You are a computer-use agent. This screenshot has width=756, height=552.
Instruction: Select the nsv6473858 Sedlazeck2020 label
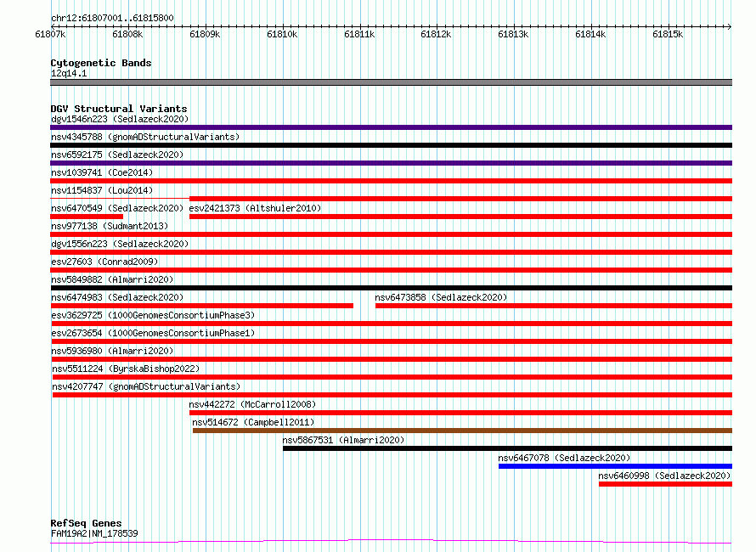(441, 297)
